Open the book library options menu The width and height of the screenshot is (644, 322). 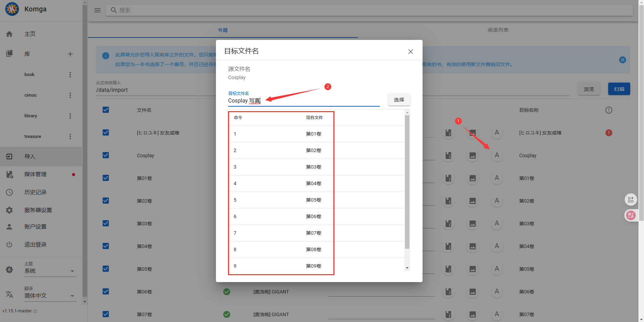point(70,75)
